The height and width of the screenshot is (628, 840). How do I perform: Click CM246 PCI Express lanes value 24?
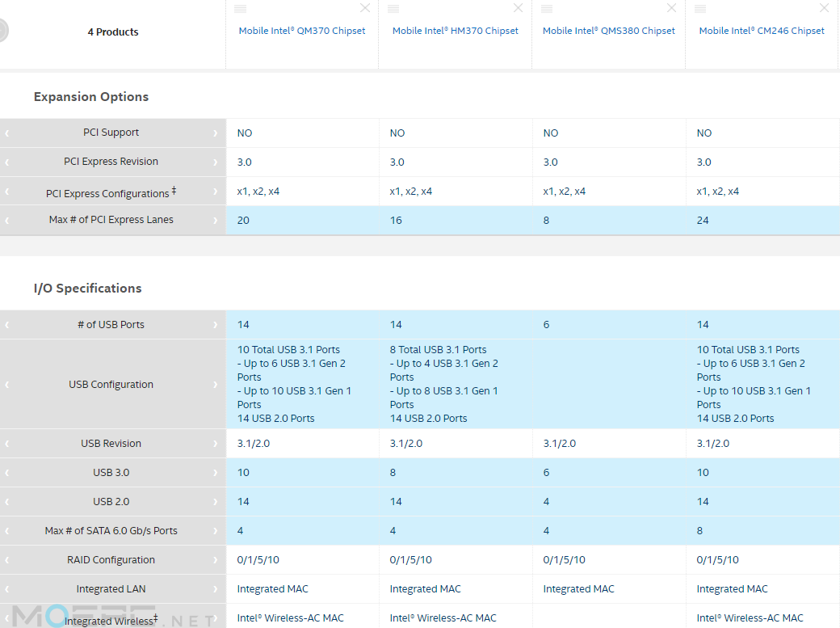pyautogui.click(x=703, y=221)
